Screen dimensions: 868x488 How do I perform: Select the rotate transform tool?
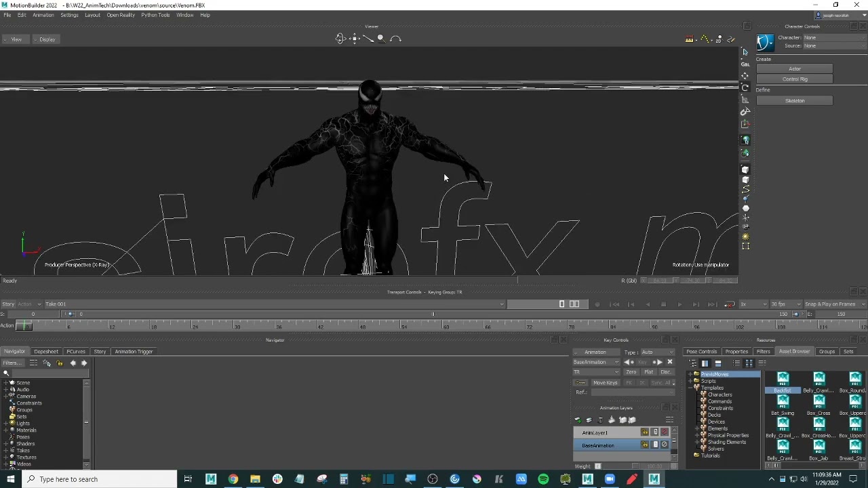pos(745,88)
